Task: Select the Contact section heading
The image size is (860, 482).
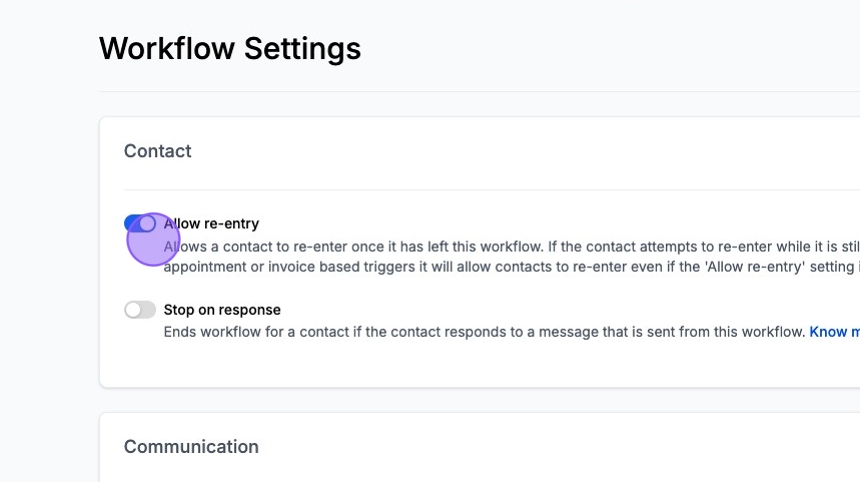Action: pos(158,151)
